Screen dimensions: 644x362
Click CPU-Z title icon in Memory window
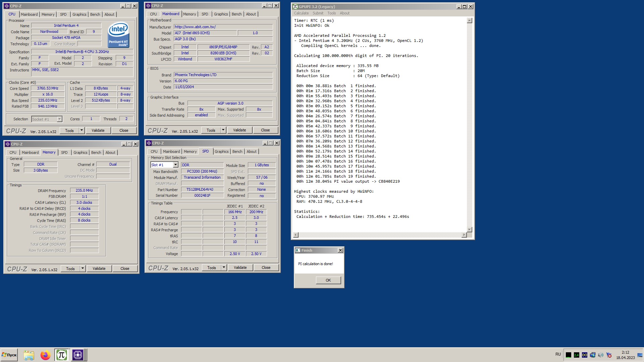(x=8, y=144)
